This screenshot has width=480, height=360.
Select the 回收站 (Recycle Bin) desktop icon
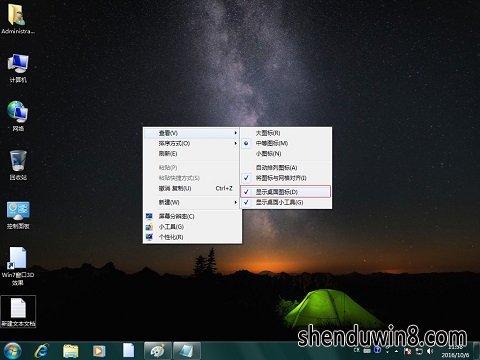[x=18, y=165]
